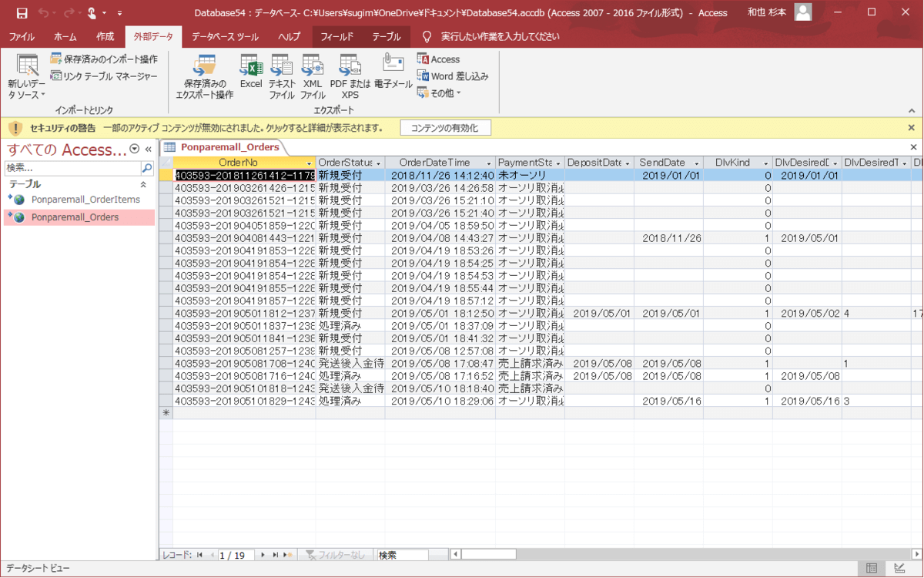Export as PDF or XPS

coord(350,76)
